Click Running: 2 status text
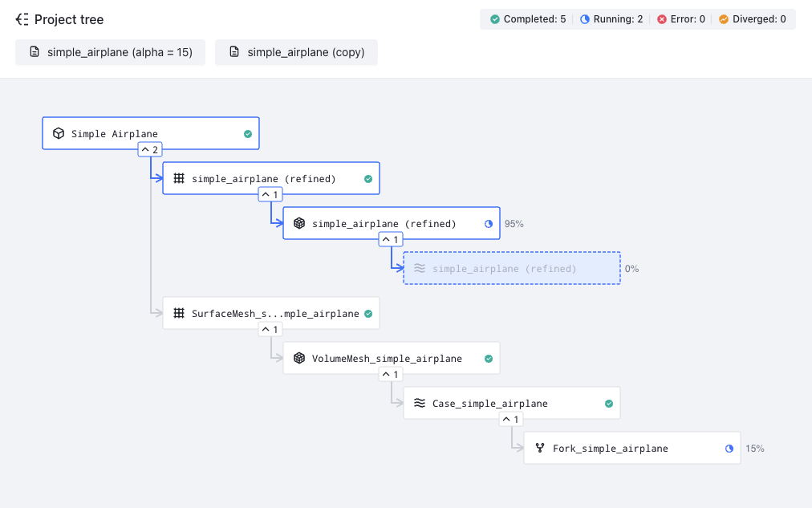Viewport: 812px width, 508px height. (x=618, y=19)
